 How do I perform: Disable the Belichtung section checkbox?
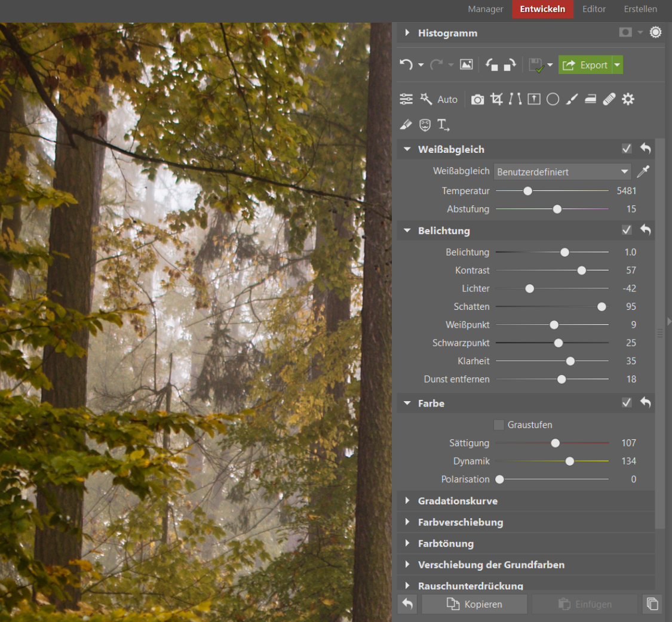coord(627,230)
